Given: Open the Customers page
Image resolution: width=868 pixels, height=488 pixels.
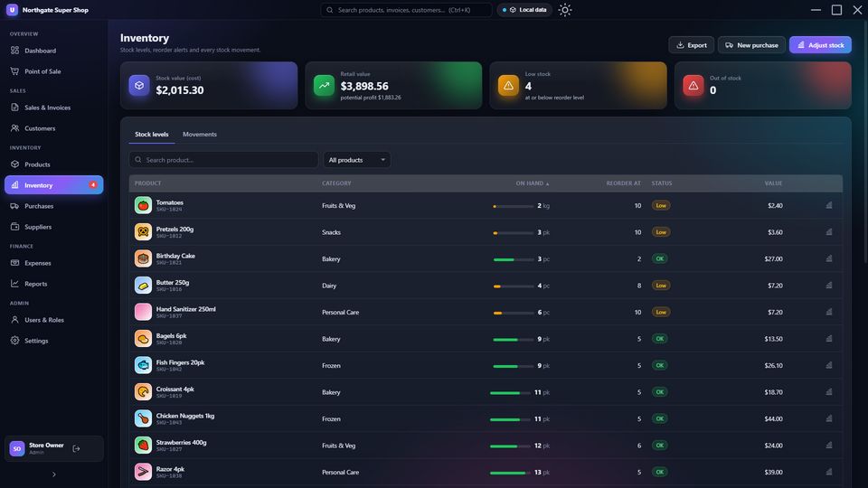Looking at the screenshot, I should (x=53, y=128).
